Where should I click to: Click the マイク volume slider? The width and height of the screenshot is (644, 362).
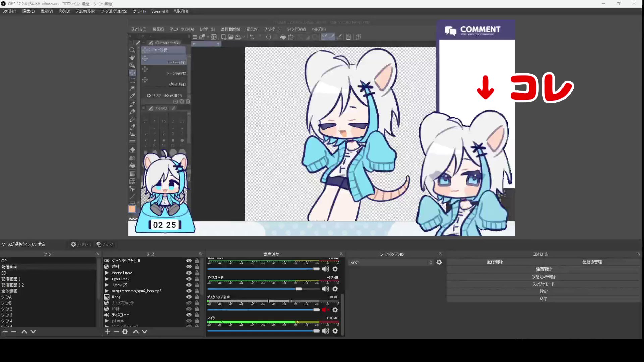(x=264, y=331)
